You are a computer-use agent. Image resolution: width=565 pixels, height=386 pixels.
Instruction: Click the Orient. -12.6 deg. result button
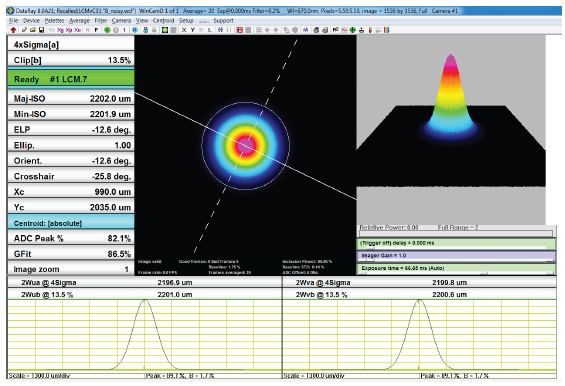pos(71,160)
